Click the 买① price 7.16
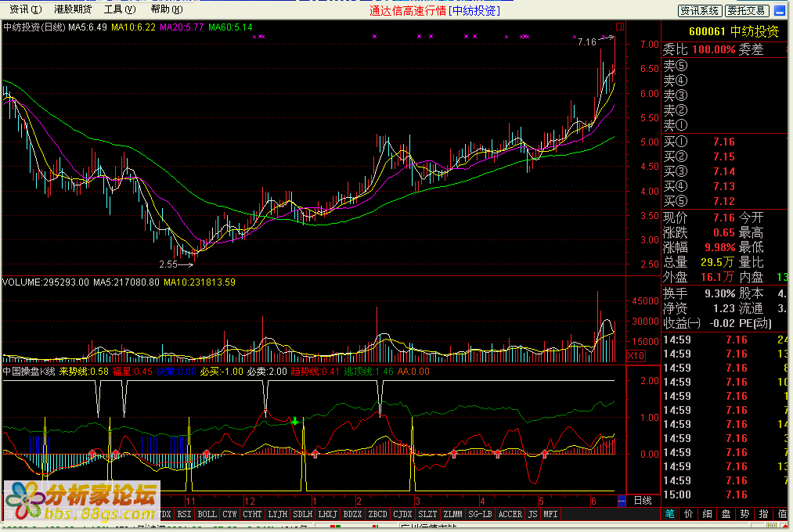Image resolution: width=793 pixels, height=532 pixels. (x=723, y=142)
